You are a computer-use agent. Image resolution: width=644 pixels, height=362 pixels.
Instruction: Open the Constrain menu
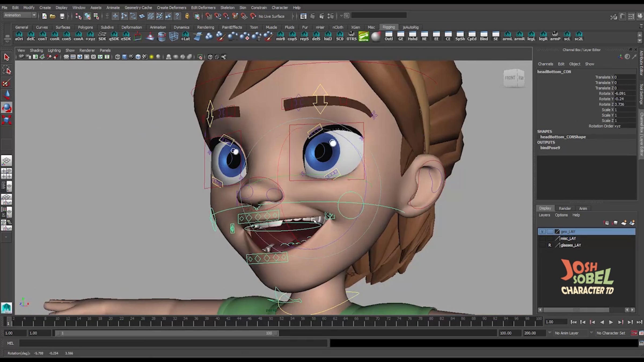(x=259, y=8)
